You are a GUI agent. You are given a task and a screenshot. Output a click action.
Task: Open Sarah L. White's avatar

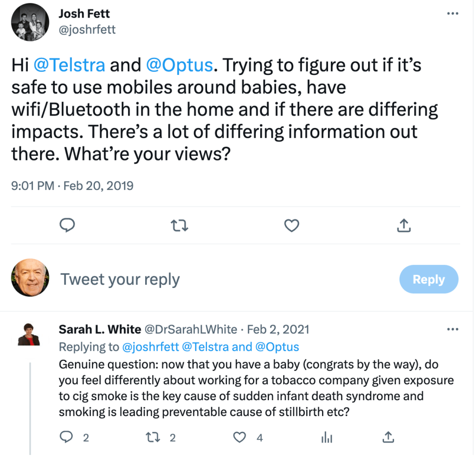pos(29,335)
